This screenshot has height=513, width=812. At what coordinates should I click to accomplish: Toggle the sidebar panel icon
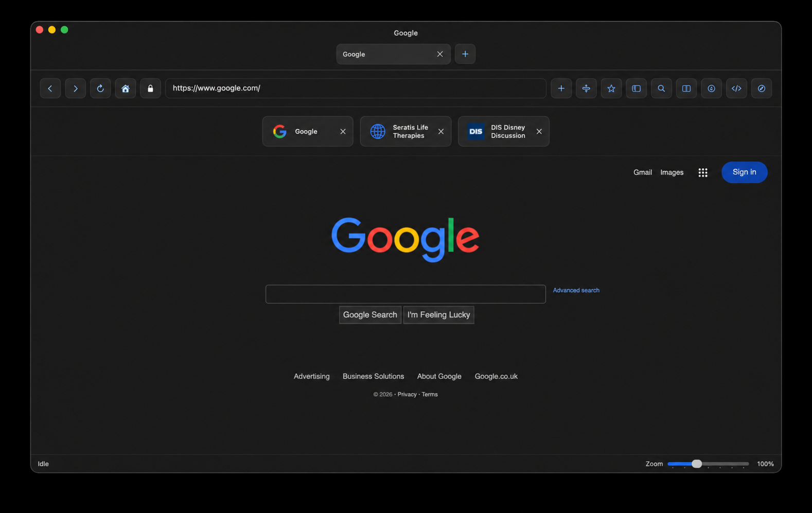pyautogui.click(x=636, y=89)
